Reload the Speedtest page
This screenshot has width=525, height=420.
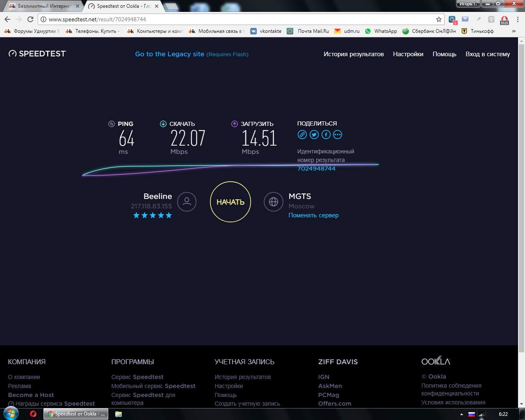coord(30,19)
